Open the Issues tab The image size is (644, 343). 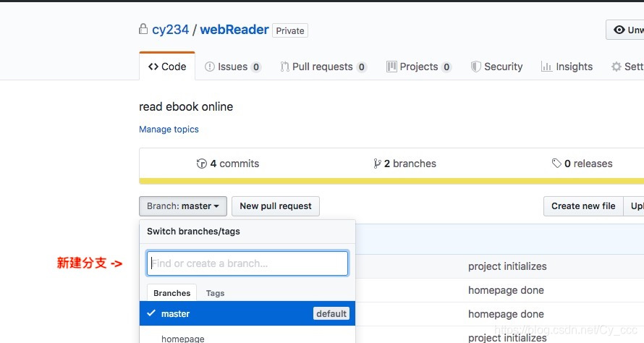(232, 67)
